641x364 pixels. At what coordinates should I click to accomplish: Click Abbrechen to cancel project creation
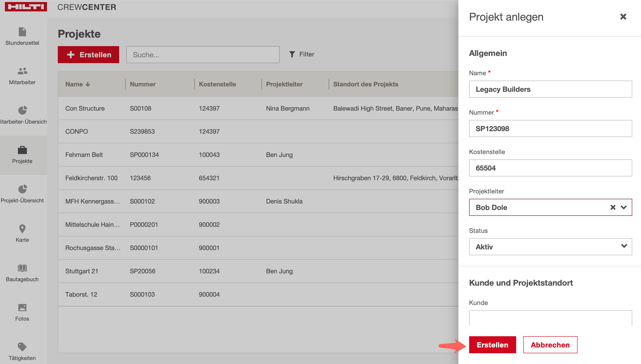point(550,345)
